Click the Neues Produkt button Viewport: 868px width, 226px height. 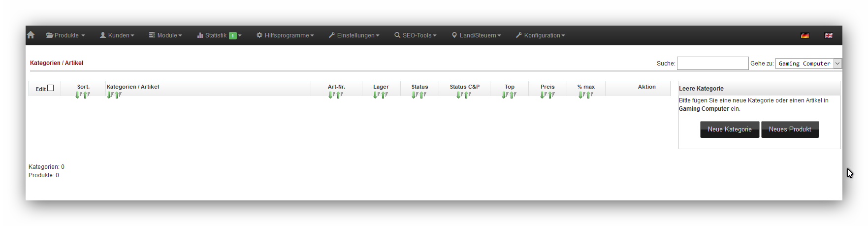(x=790, y=129)
